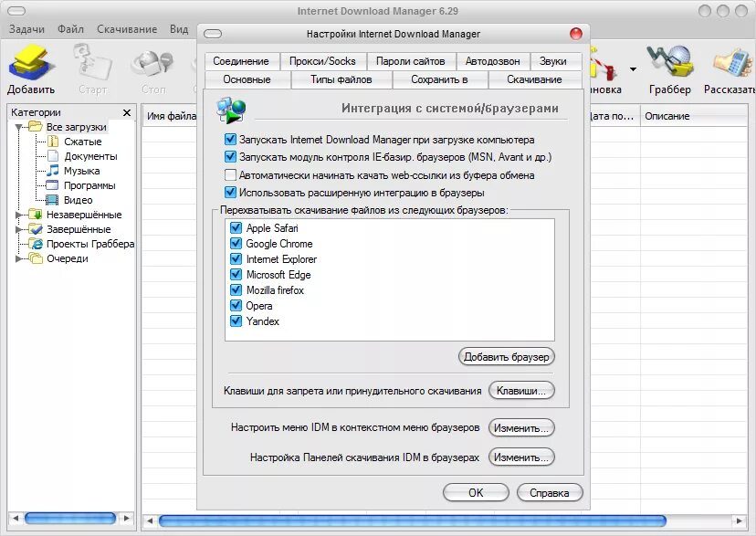Open the Граббер tool icon
Viewport: 756px width, 536px height.
(x=669, y=62)
